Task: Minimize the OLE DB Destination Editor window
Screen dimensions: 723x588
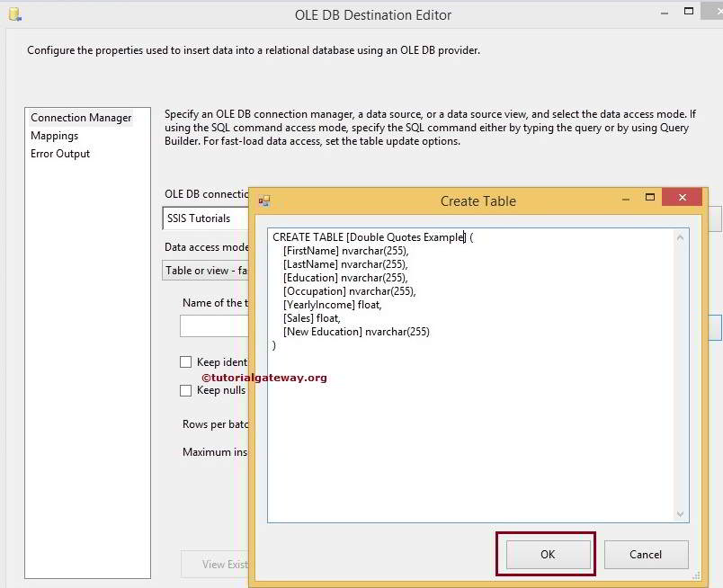Action: (x=663, y=12)
